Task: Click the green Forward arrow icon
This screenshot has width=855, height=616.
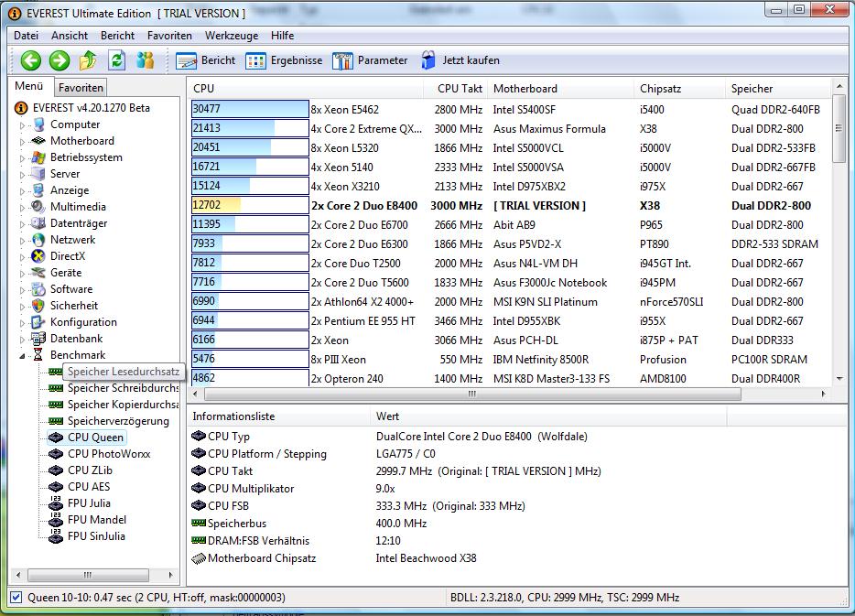Action: [60, 60]
